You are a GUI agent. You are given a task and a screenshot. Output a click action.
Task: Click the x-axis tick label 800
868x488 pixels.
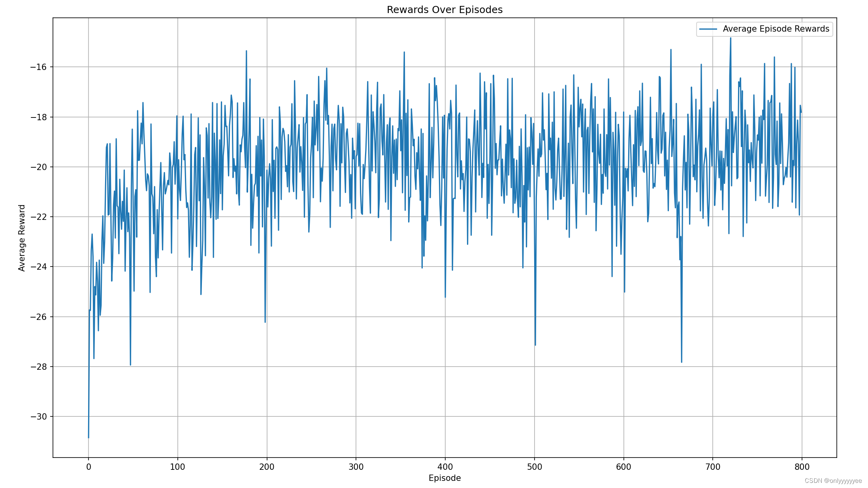coord(802,467)
